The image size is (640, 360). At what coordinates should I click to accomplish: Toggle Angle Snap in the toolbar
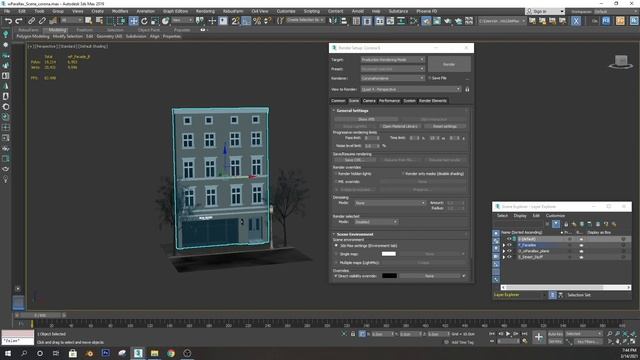[246, 21]
